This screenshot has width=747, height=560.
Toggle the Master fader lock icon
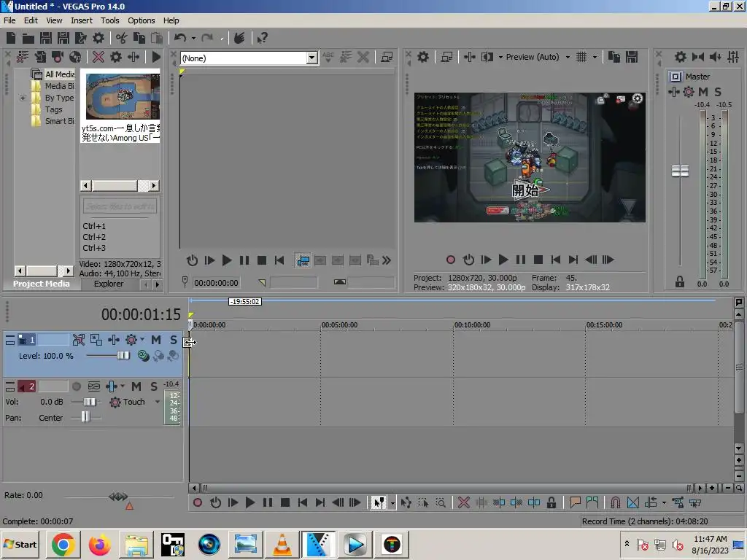(x=680, y=282)
